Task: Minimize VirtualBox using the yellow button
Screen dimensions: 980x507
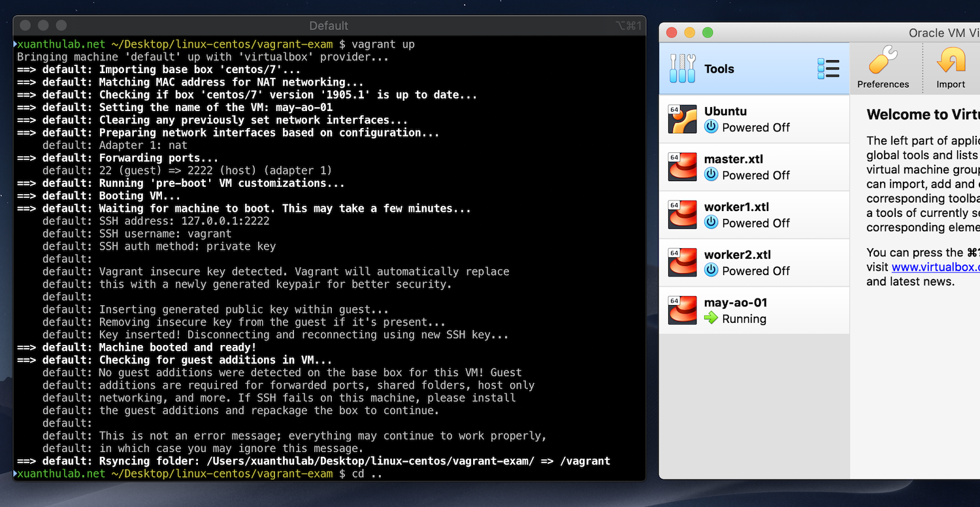Action: pyautogui.click(x=689, y=33)
